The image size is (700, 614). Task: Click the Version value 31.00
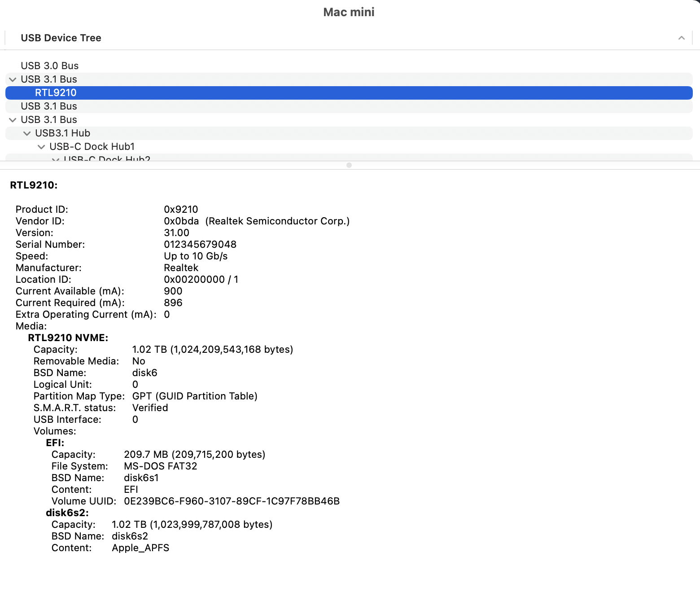click(x=177, y=233)
